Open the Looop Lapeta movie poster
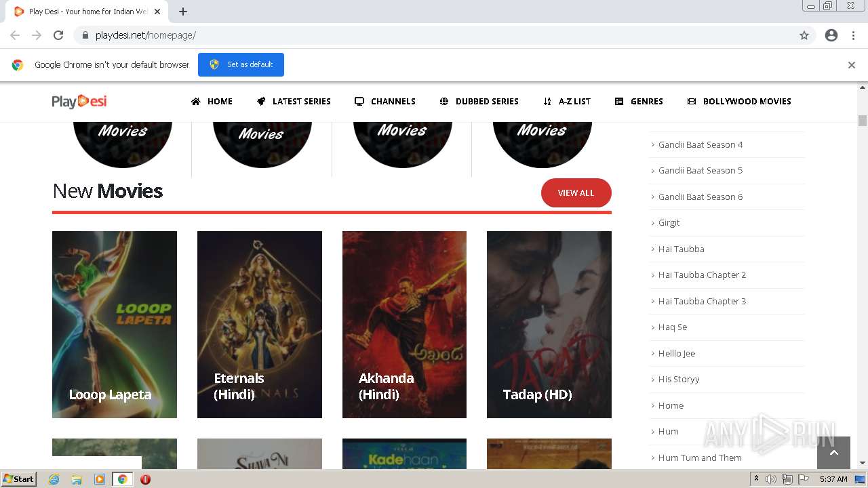This screenshot has height=488, width=868. [115, 325]
